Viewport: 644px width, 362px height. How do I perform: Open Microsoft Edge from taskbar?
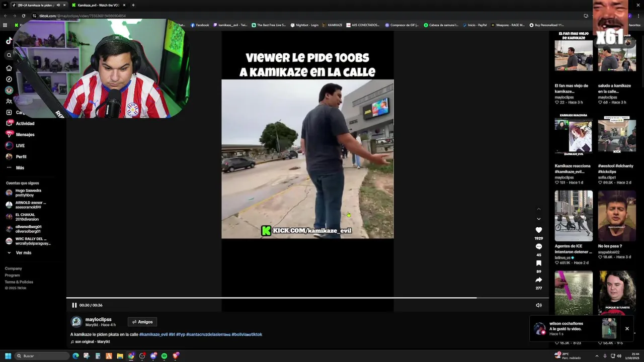(75, 356)
